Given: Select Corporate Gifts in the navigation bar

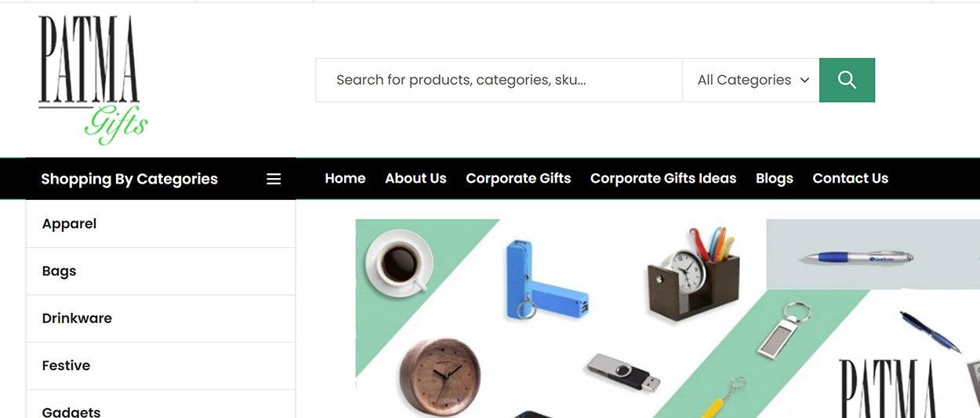Looking at the screenshot, I should (x=518, y=178).
